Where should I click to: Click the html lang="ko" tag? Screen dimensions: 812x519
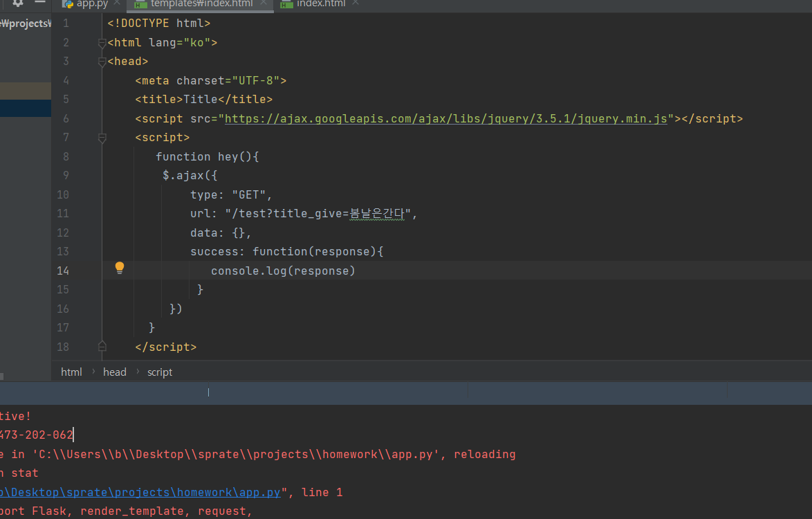pos(163,42)
